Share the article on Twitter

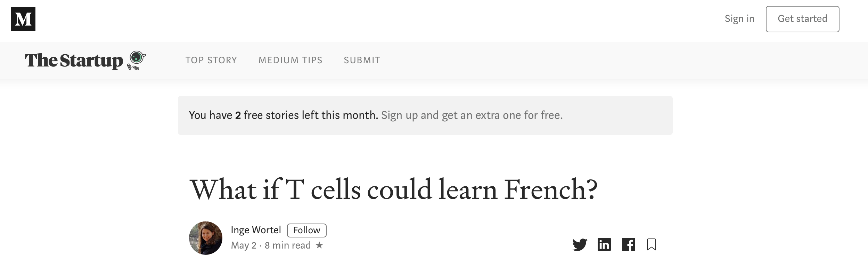click(580, 245)
